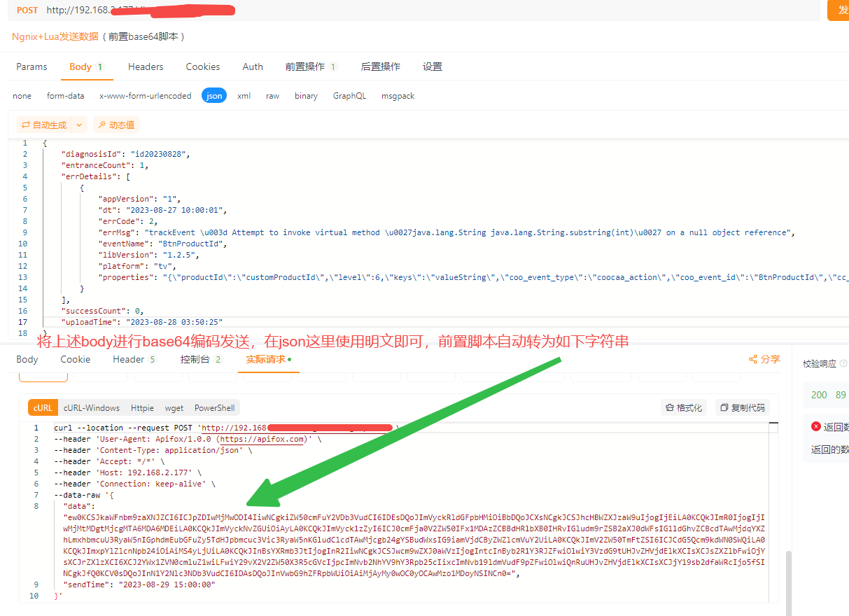The width and height of the screenshot is (849, 616).
Task: Open the response Header tab
Action: [134, 359]
